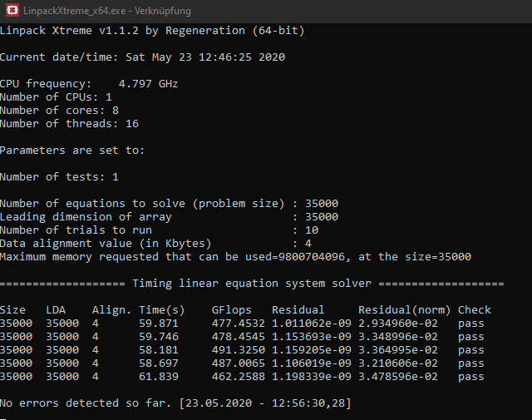The image size is (532, 420).
Task: Click the Number of threads: 16 line
Action: [x=69, y=124]
